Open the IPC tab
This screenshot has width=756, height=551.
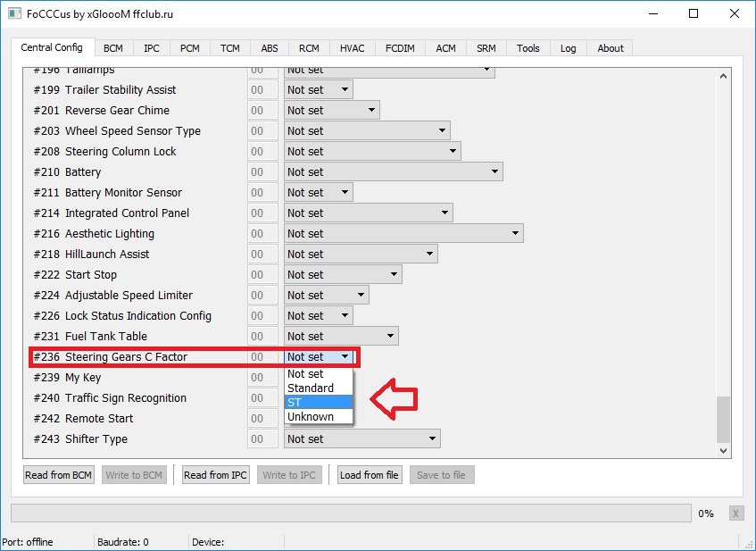tap(152, 48)
